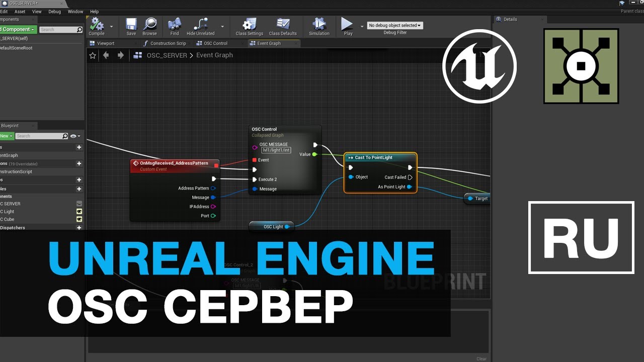644x362 pixels.
Task: Click the blueprint grid icon beside OSC_SERVER breadcrumb
Action: click(x=137, y=56)
